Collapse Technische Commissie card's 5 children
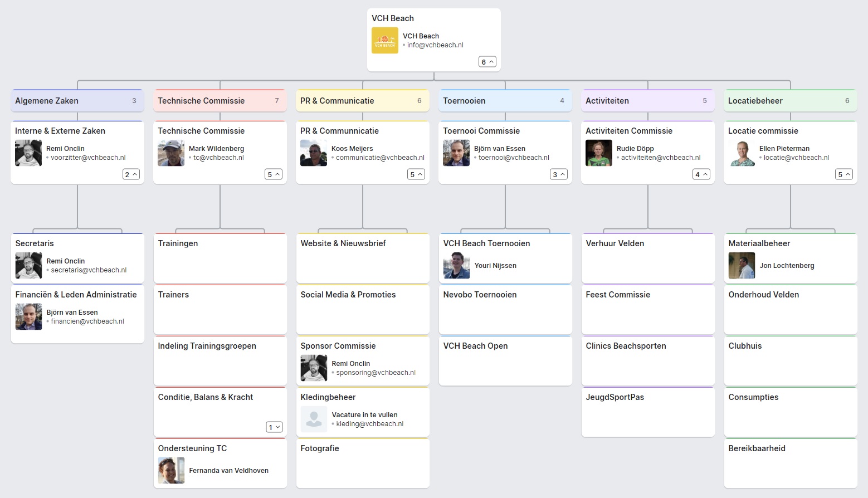Viewport: 868px width, 498px height. [274, 174]
